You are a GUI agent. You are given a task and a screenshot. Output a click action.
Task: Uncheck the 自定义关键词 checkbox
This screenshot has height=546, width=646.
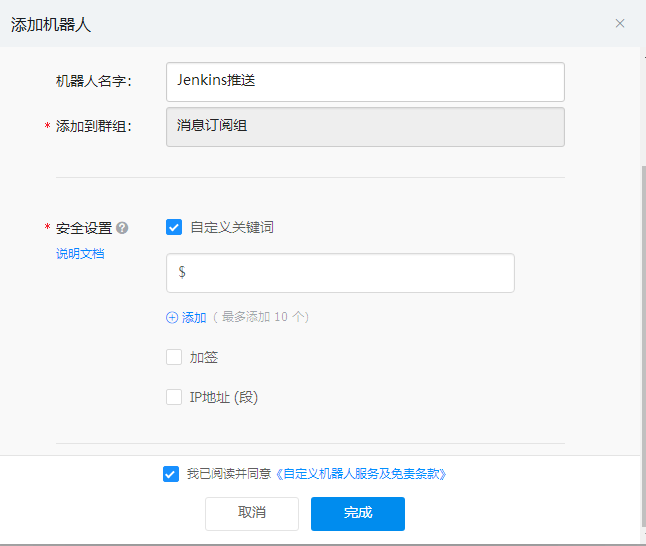(174, 227)
